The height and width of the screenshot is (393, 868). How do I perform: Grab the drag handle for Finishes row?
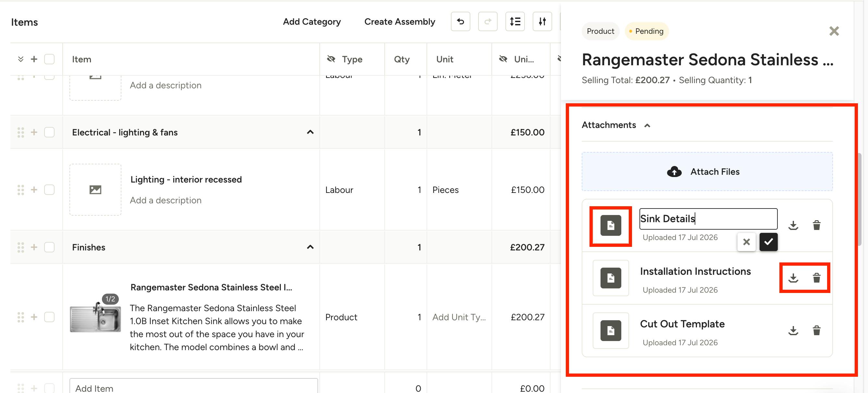click(20, 247)
